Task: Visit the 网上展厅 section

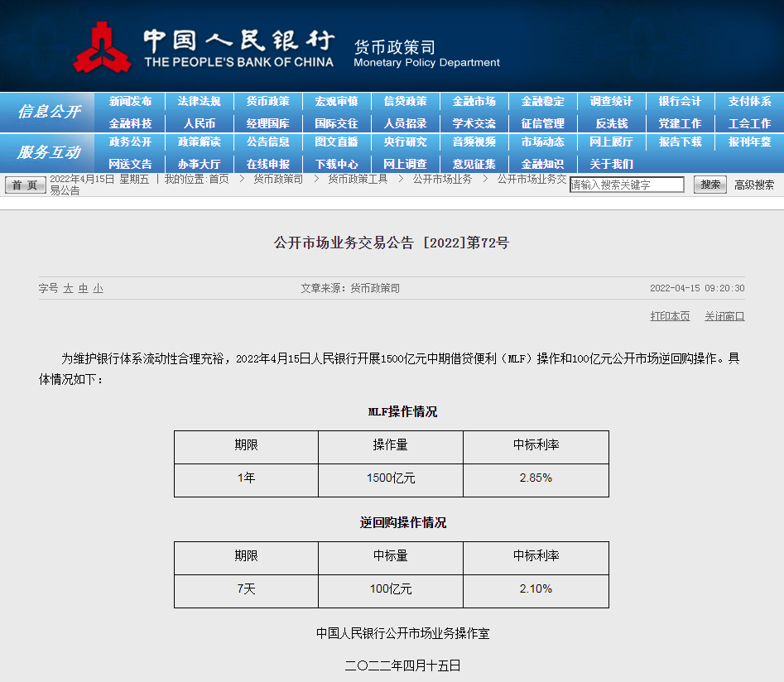Action: point(612,142)
